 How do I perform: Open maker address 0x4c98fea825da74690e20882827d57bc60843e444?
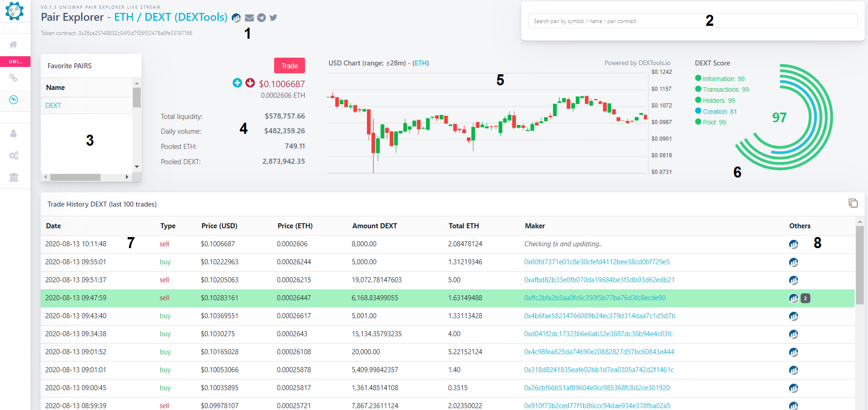(599, 352)
